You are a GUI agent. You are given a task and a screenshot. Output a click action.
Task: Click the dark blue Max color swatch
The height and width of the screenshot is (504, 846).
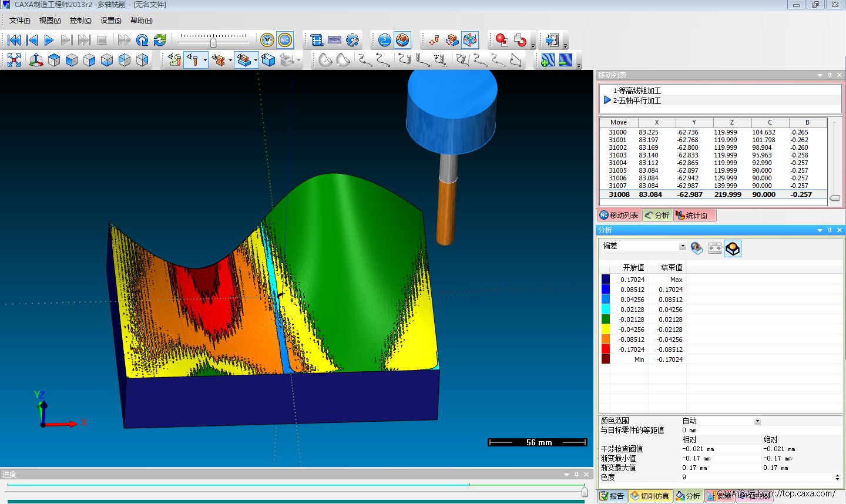coord(606,280)
